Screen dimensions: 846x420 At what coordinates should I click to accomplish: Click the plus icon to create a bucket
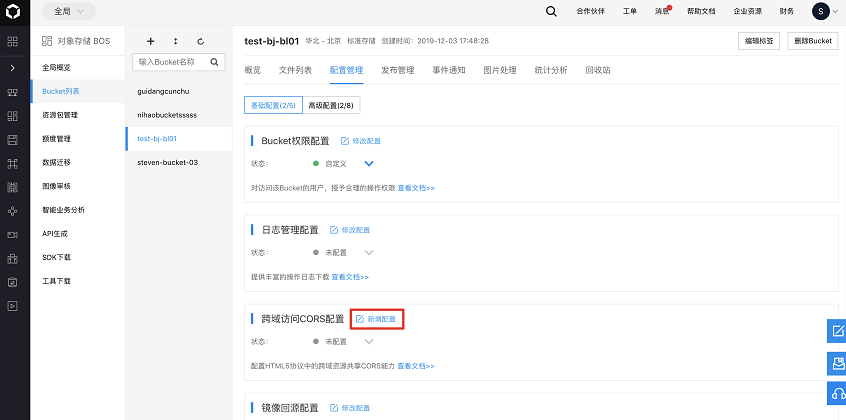pos(151,41)
